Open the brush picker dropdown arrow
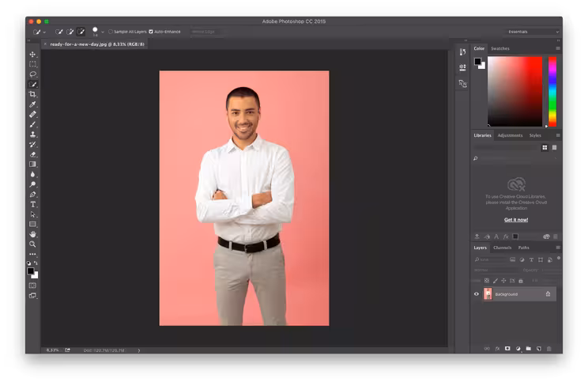Screen dimensions: 588x386 click(x=103, y=32)
